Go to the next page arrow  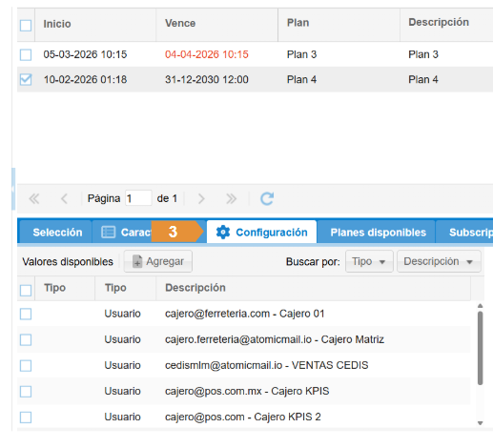201,199
